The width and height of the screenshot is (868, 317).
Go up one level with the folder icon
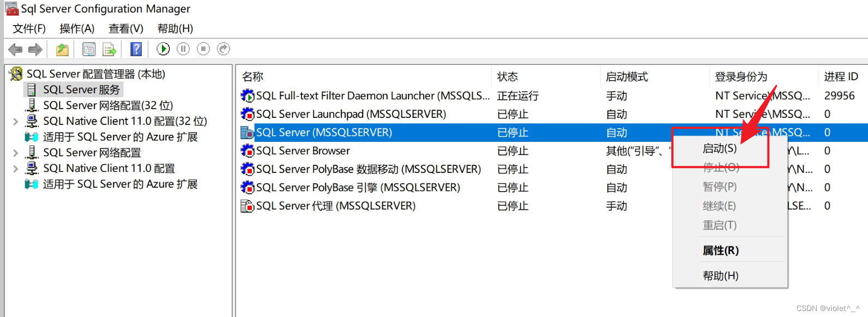(63, 50)
